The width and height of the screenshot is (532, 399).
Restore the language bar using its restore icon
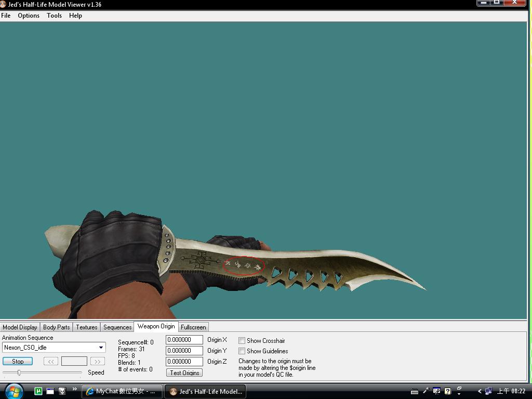459,389
